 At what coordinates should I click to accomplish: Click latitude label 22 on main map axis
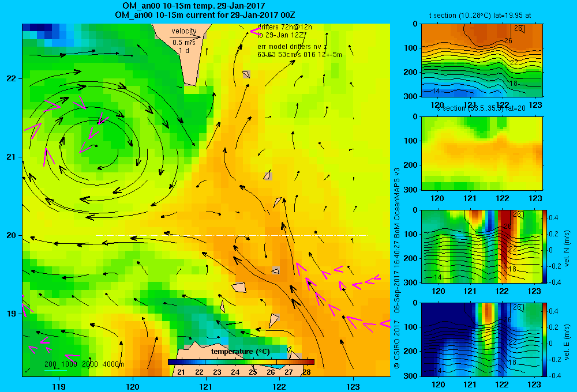pyautogui.click(x=12, y=78)
